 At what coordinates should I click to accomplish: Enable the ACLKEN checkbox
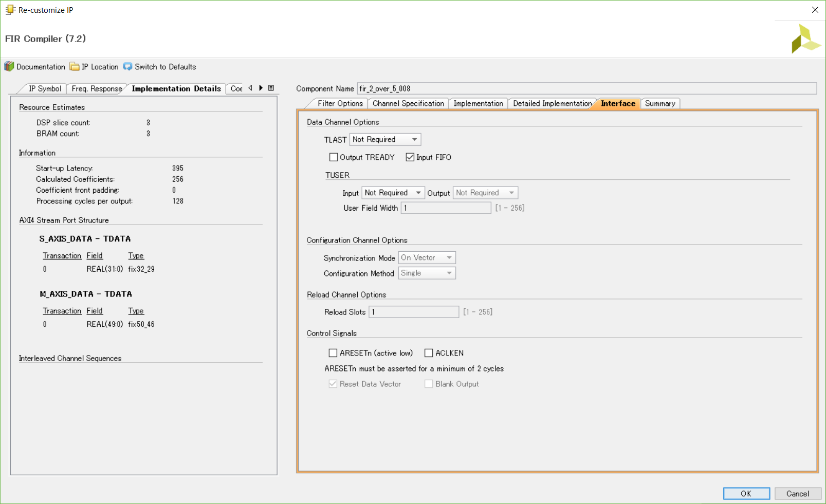pos(429,353)
